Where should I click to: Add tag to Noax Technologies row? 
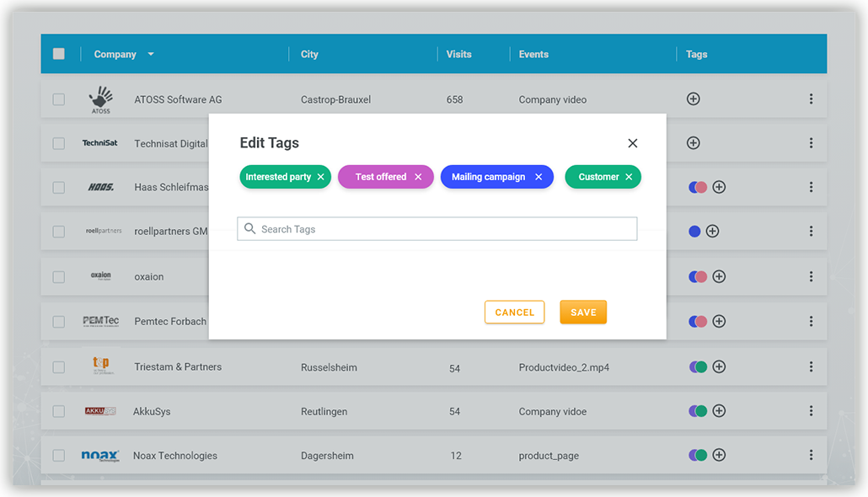click(719, 455)
